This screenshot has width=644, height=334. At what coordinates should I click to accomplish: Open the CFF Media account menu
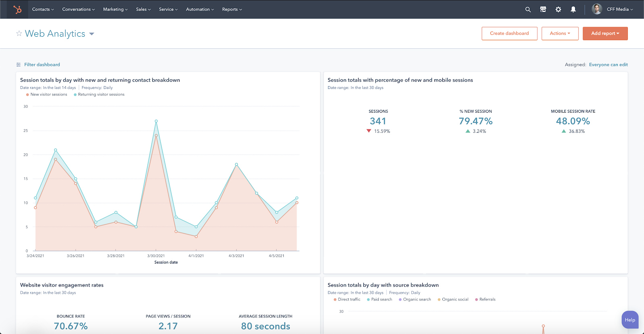(x=620, y=9)
